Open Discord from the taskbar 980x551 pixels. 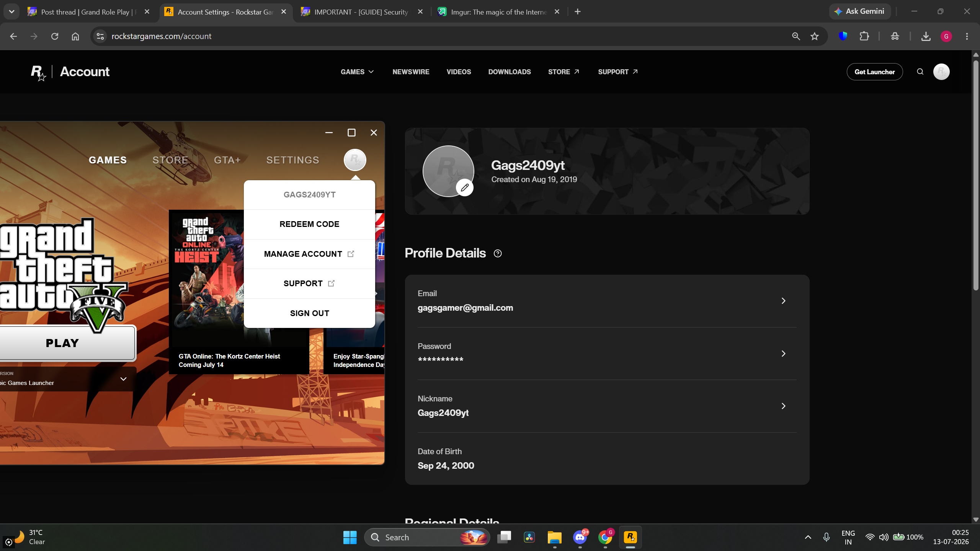580,537
